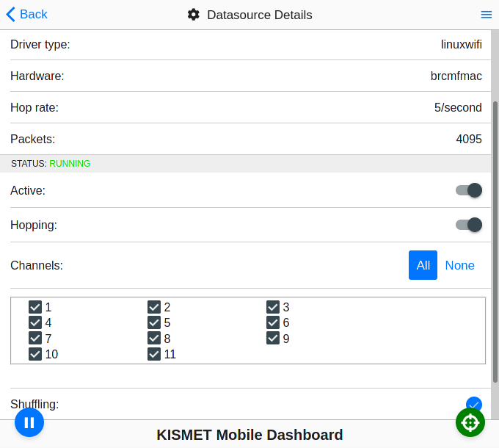
Task: Toggle the Hopping switch
Action: pyautogui.click(x=469, y=225)
